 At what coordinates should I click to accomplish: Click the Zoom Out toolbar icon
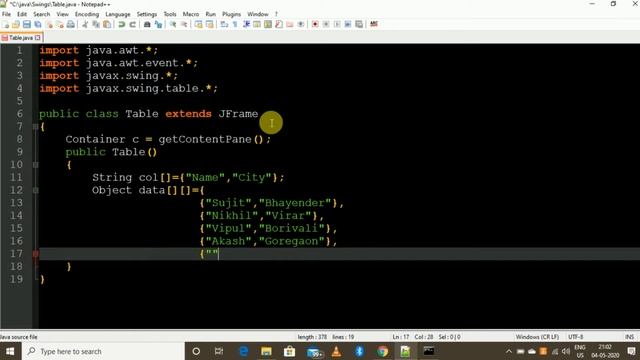(x=184, y=24)
